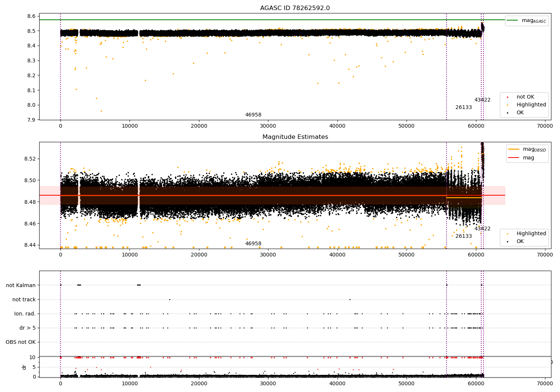Select the 'OBS not OK' row label
Screen dimensions: 560x392
pyautogui.click(x=21, y=342)
